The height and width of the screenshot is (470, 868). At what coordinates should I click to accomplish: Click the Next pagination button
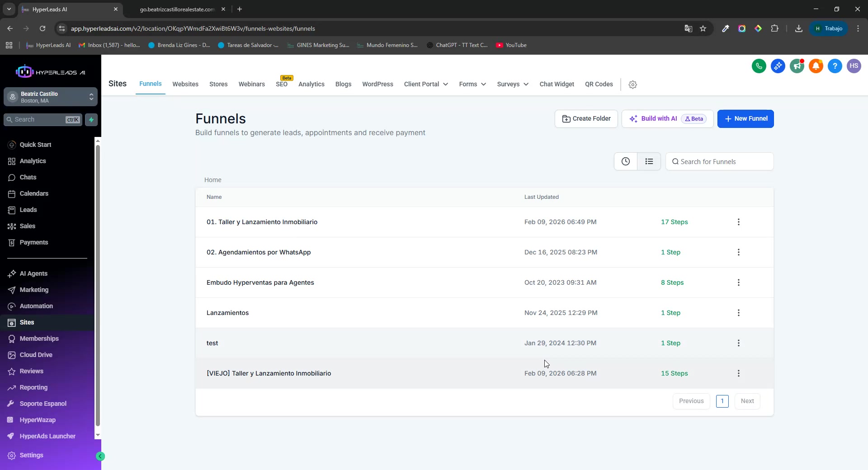click(747, 401)
